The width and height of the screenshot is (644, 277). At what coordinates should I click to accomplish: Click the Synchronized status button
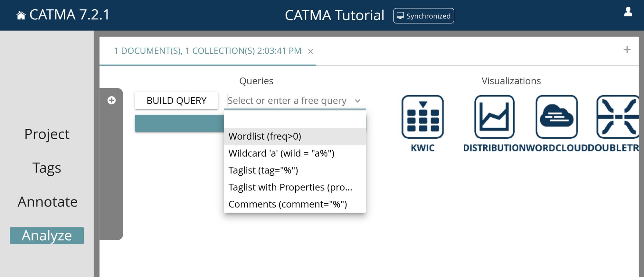(x=423, y=16)
